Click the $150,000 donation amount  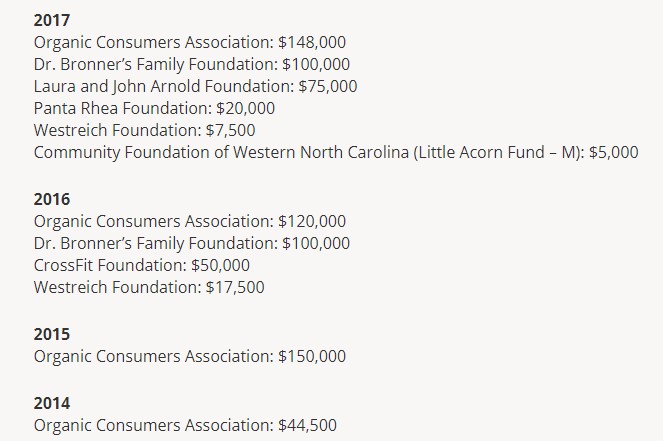pos(313,356)
